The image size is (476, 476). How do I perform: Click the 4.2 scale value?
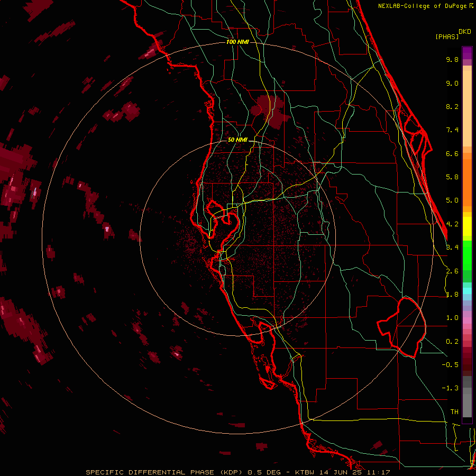point(452,224)
